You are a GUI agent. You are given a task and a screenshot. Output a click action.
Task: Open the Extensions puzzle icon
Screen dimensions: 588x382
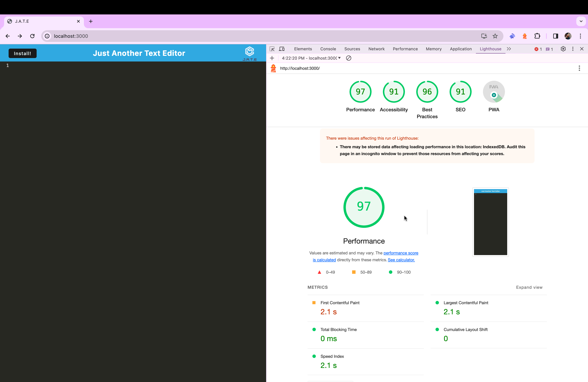tap(537, 36)
